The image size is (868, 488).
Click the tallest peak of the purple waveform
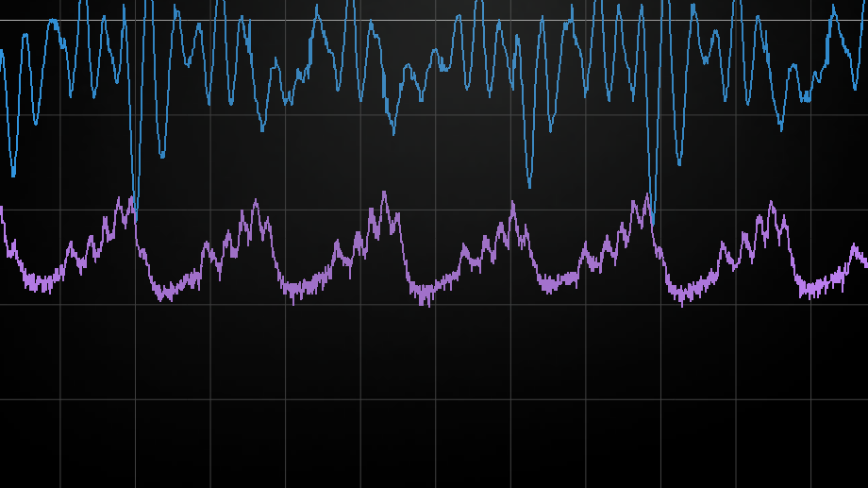click(x=384, y=193)
